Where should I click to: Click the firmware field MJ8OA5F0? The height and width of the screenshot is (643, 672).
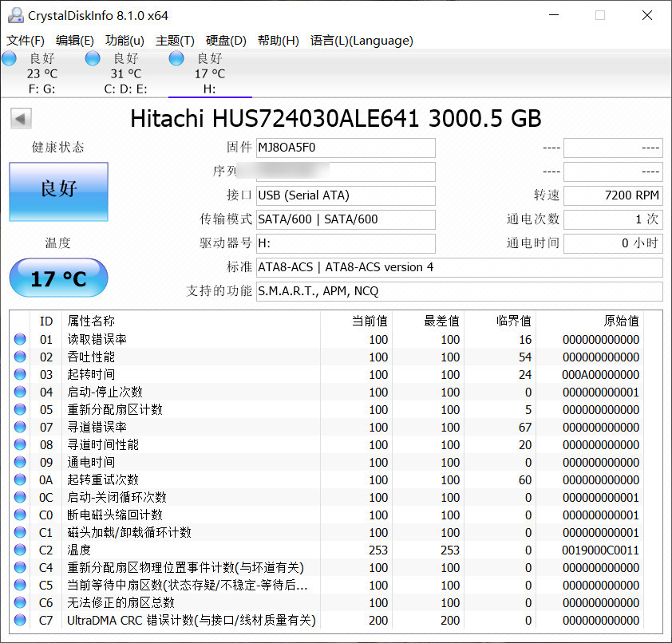coord(346,148)
